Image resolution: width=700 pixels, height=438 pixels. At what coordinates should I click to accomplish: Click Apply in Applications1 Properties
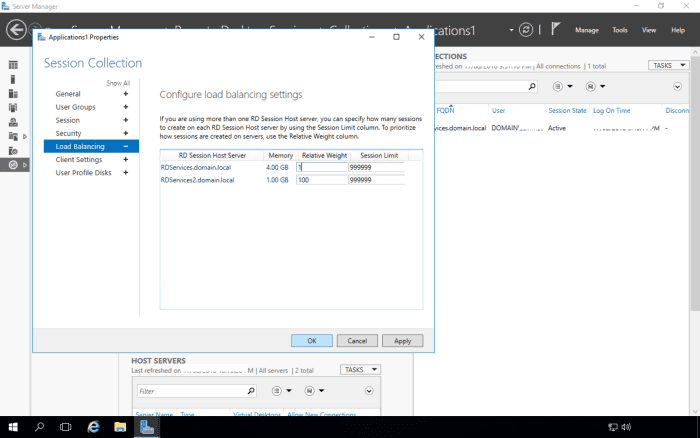tap(402, 341)
